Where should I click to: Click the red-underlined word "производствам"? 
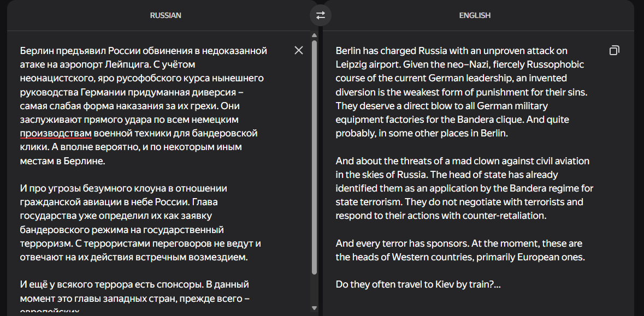pos(56,133)
